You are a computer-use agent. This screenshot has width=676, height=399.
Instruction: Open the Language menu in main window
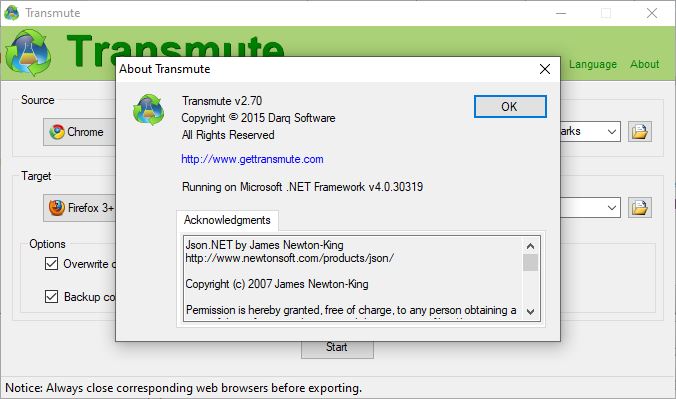(593, 64)
